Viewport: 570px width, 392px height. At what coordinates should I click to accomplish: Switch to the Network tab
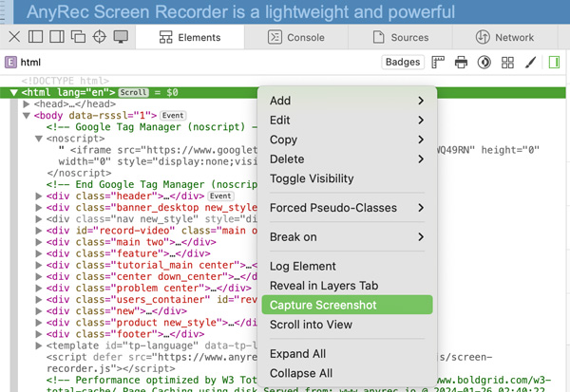505,37
